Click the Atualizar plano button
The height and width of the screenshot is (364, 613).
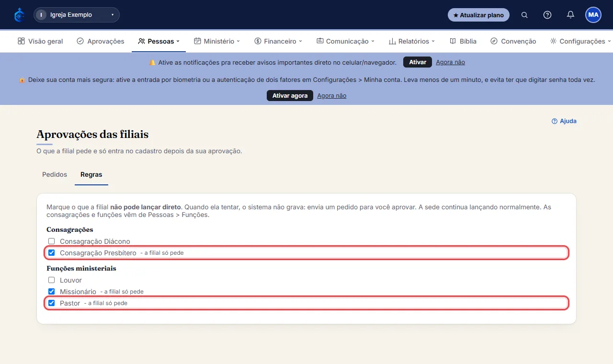[478, 15]
